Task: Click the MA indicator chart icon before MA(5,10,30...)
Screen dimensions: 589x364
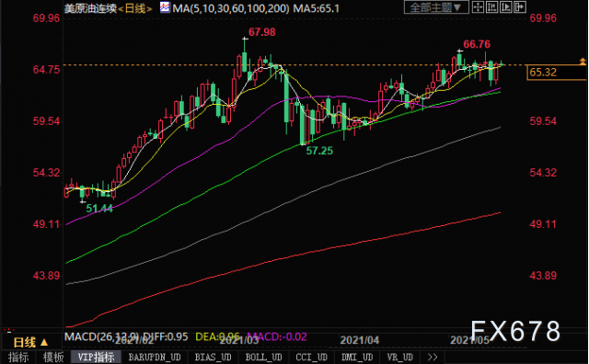Action: [x=165, y=7]
